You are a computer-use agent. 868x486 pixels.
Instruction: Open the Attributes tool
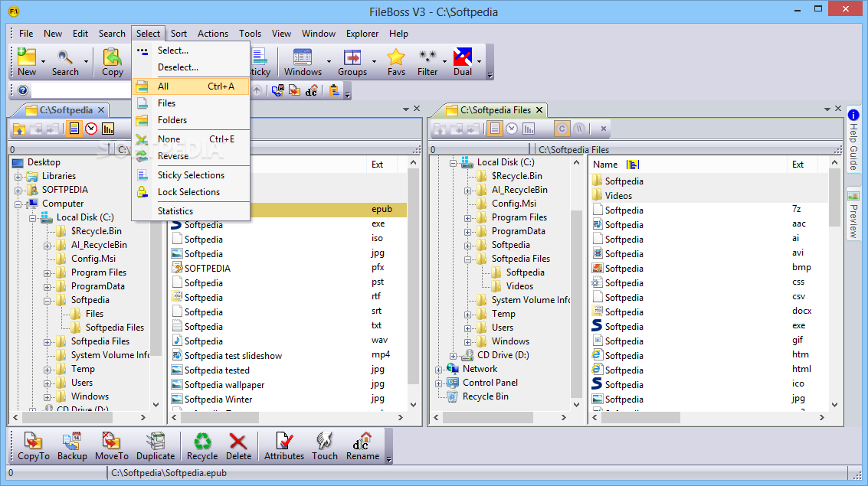[284, 446]
